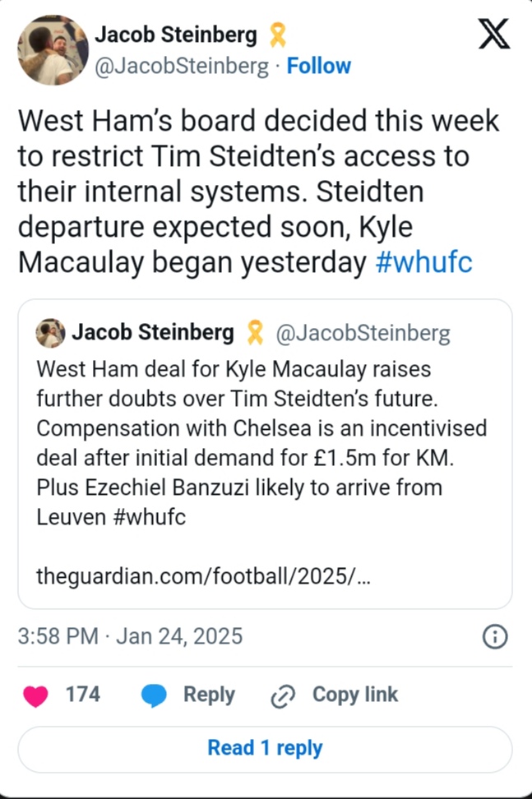Viewport: 532px width, 799px height.
Task: Click Jacob Steinberg's profile avatar
Action: coord(53,50)
